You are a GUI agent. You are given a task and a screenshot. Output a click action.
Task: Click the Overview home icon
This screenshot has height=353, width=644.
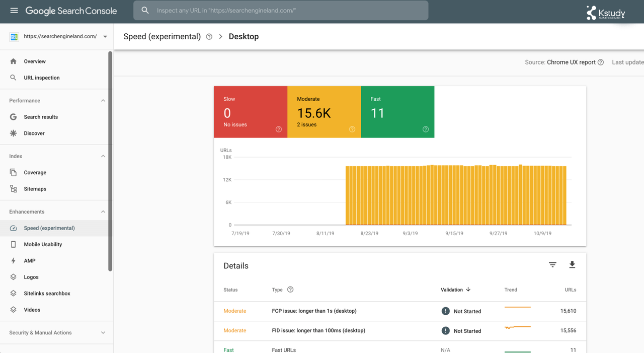(x=14, y=61)
